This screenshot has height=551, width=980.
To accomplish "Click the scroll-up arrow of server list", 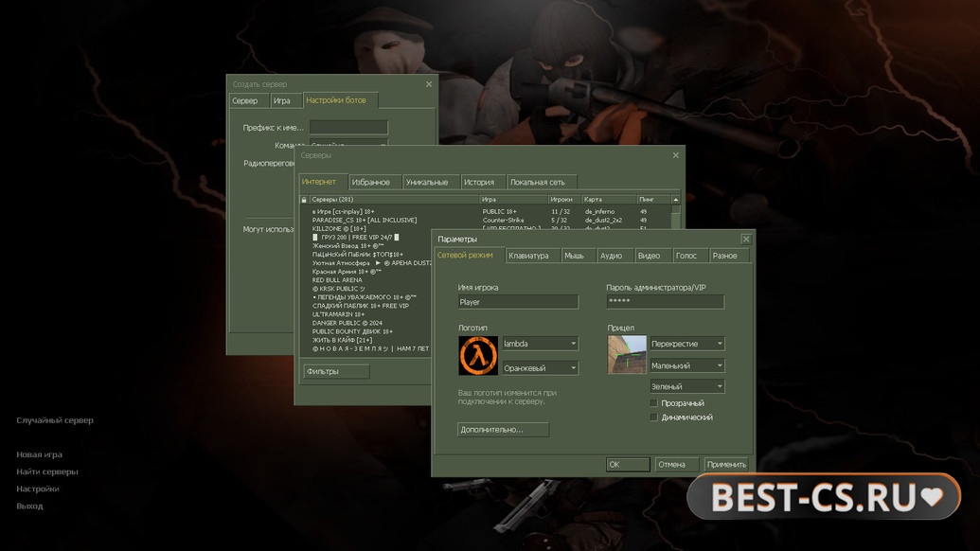I will coord(676,200).
